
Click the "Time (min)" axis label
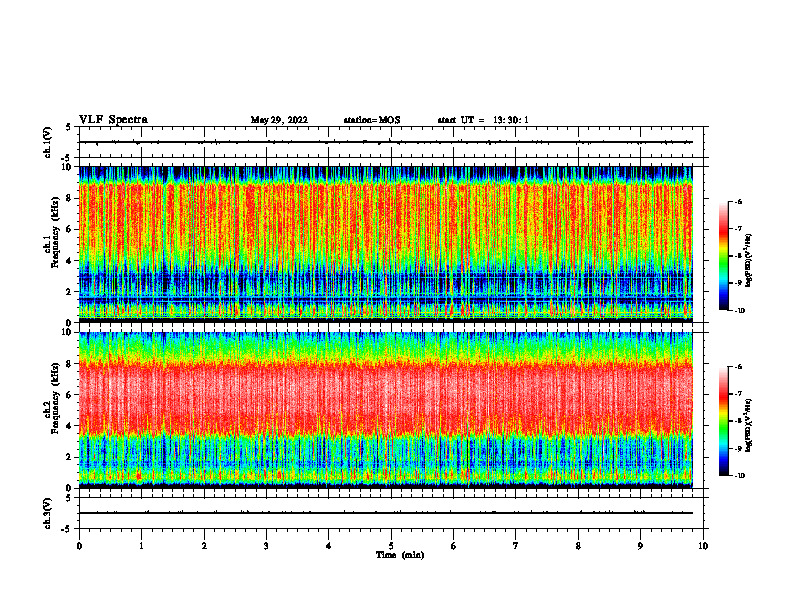click(400, 555)
